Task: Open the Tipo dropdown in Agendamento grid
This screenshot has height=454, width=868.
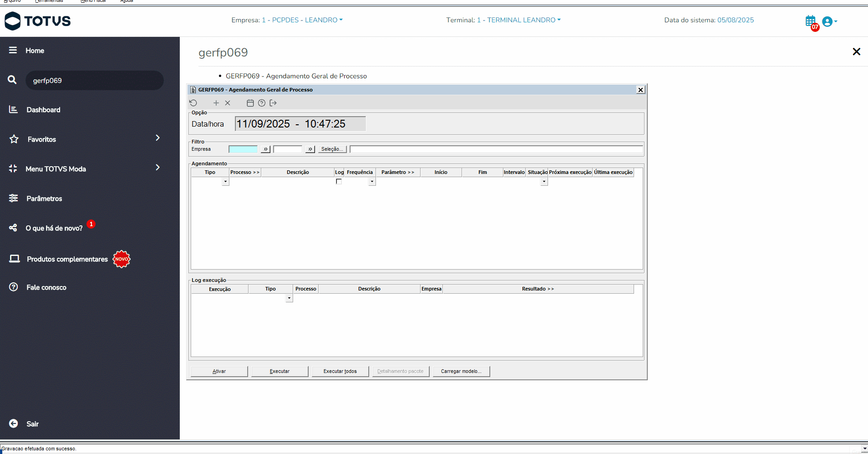Action: click(x=225, y=182)
